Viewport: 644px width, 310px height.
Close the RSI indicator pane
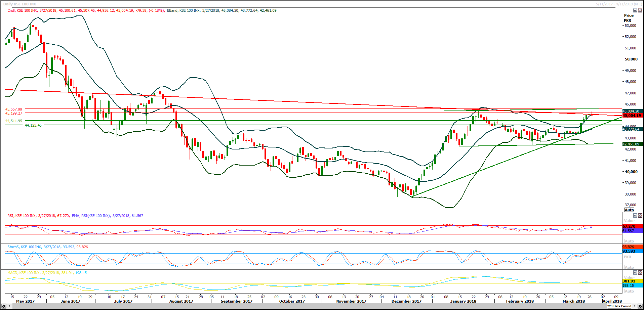pos(640,215)
